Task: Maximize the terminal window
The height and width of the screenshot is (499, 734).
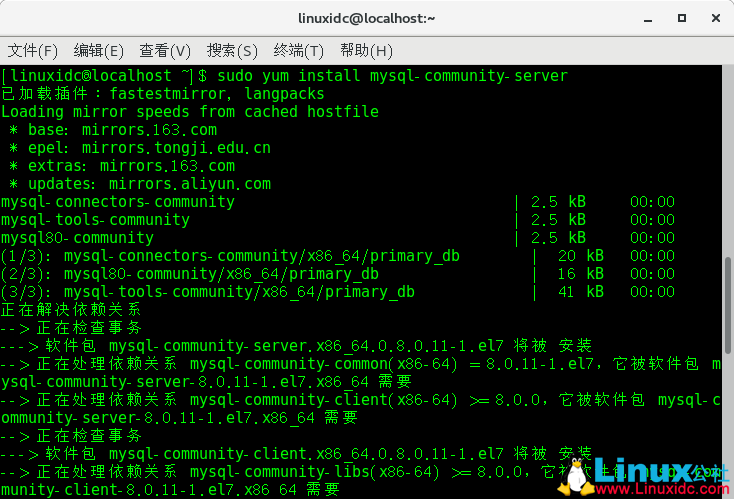Action: (x=682, y=18)
